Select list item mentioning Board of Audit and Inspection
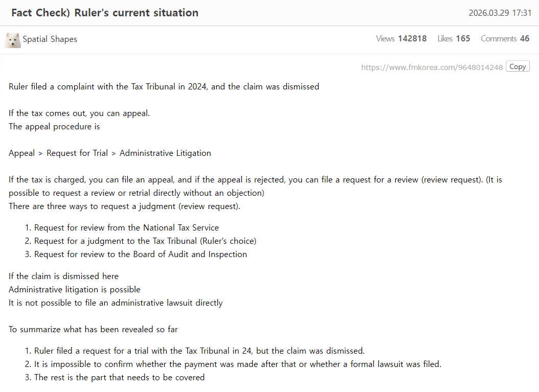The image size is (539, 392). click(x=140, y=255)
